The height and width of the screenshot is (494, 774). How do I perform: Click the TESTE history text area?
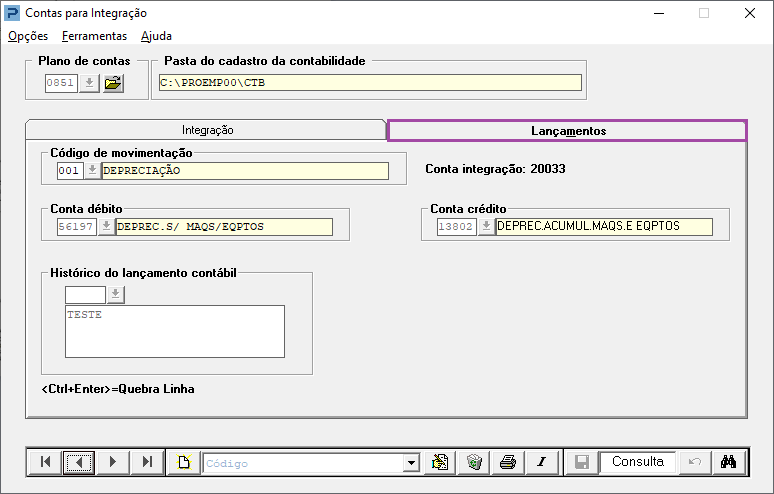[175, 331]
